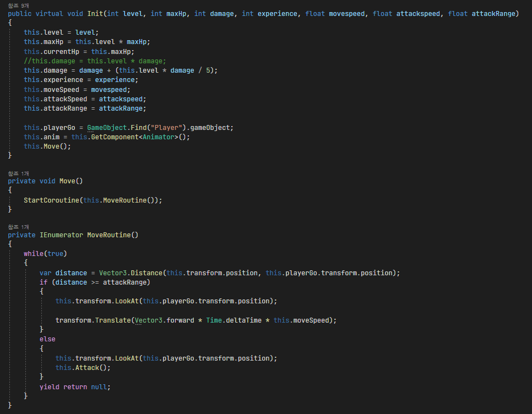Click the "while(true)" statement

point(45,254)
